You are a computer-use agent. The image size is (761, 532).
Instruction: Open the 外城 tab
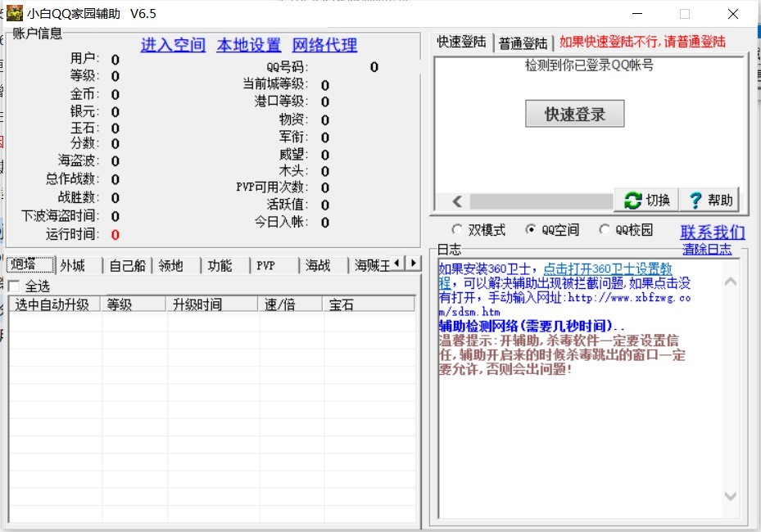coord(74,264)
